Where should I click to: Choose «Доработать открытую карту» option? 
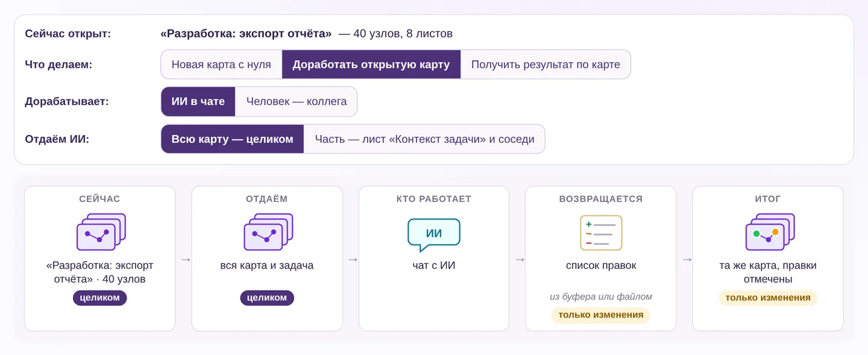click(371, 64)
